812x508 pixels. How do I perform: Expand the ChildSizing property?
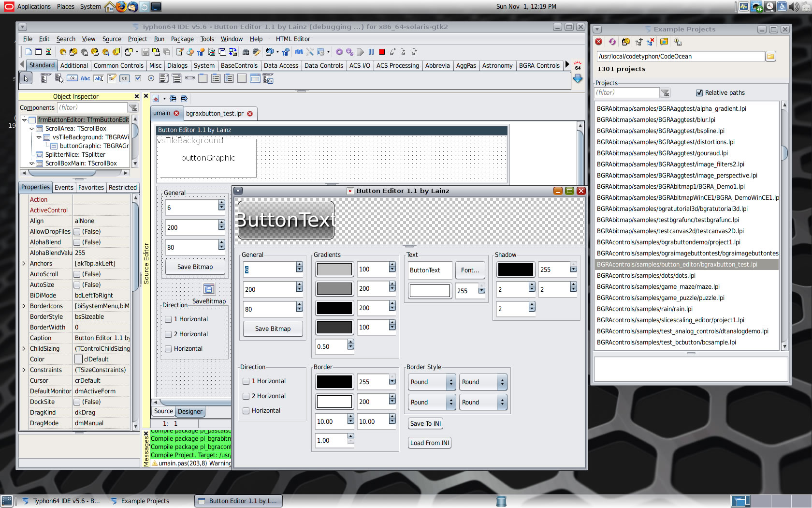click(x=24, y=349)
